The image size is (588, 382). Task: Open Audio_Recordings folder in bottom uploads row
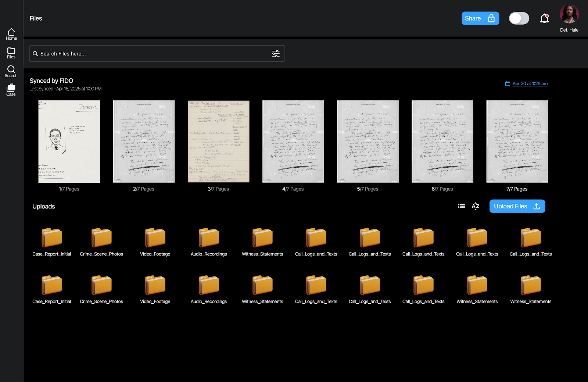tap(209, 289)
